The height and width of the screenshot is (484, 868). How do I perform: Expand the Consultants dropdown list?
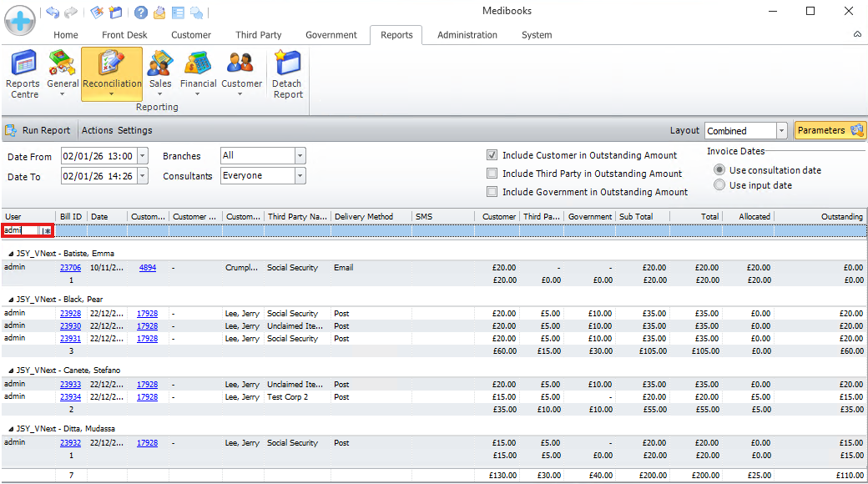300,176
